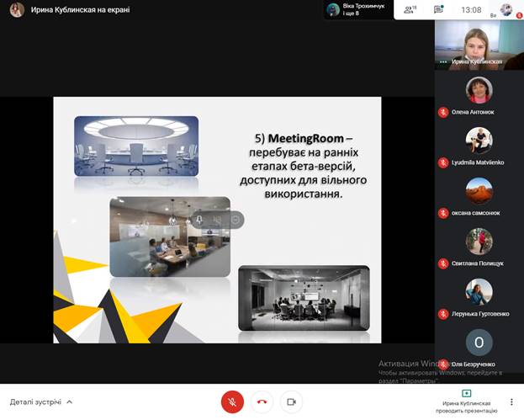Open the chat messages icon

coord(438,9)
